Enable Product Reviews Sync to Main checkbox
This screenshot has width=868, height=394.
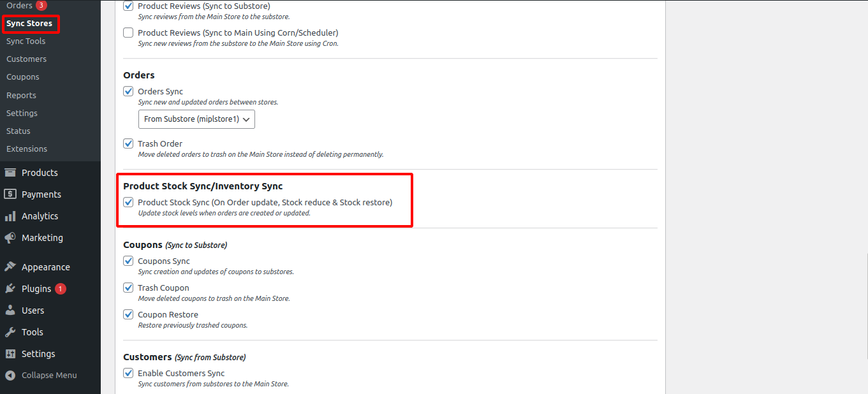128,33
